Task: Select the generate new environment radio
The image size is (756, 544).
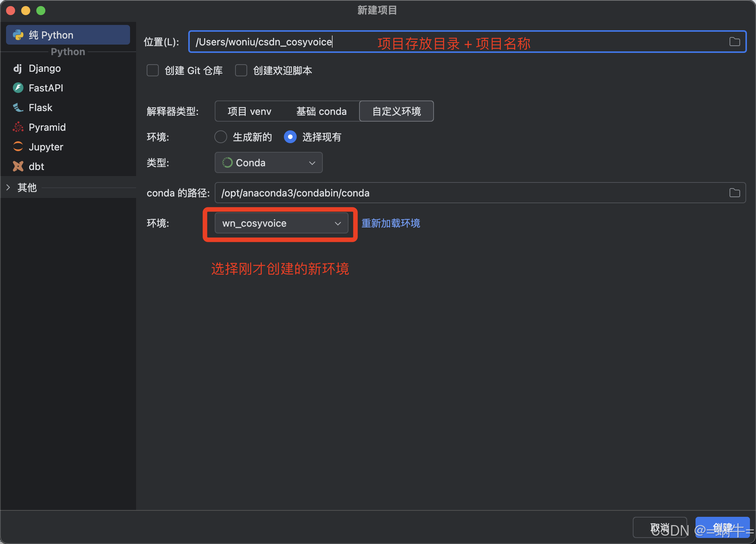Action: [x=221, y=137]
